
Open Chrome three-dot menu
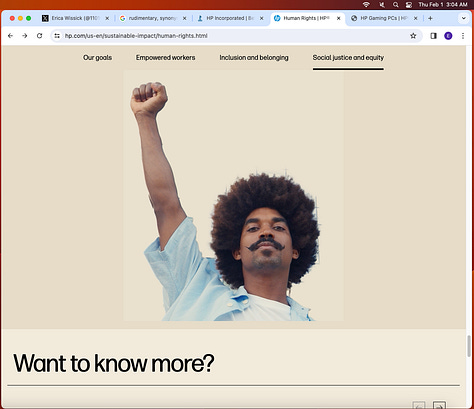(463, 36)
